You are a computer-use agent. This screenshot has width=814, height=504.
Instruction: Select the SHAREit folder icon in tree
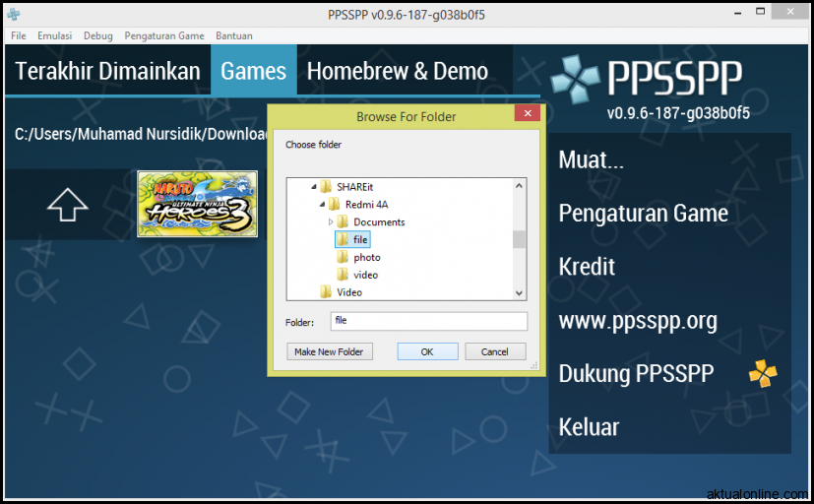tap(326, 187)
